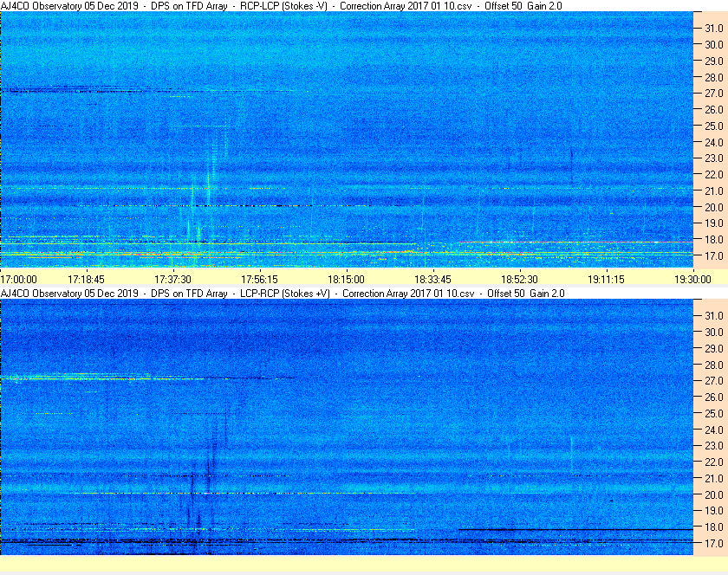Select the 19.0 frequency label on the LCP-RCP plot
The height and width of the screenshot is (575, 728).
pos(714,511)
